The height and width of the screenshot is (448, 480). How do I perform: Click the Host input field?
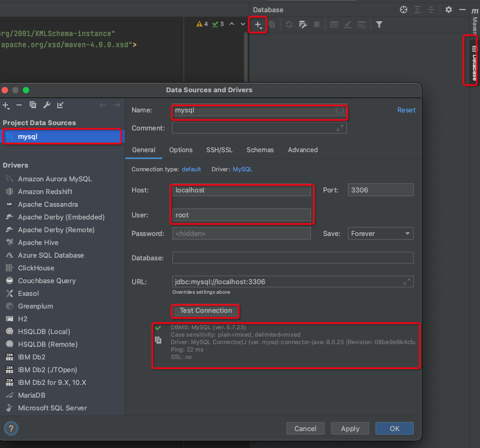(241, 190)
